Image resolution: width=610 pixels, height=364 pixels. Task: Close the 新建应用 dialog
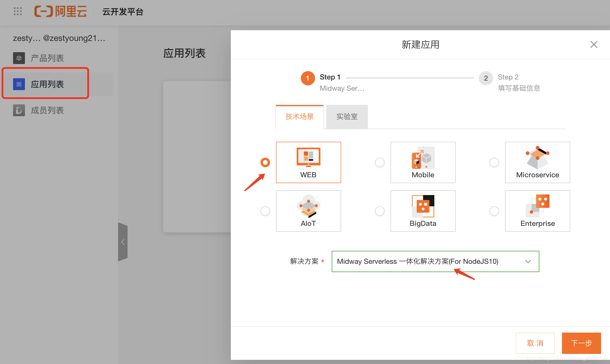pyautogui.click(x=594, y=44)
